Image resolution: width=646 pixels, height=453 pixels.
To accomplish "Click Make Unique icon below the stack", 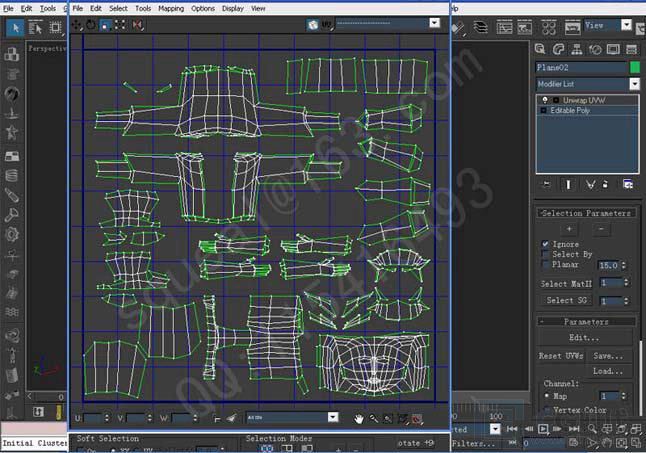I will tap(590, 184).
